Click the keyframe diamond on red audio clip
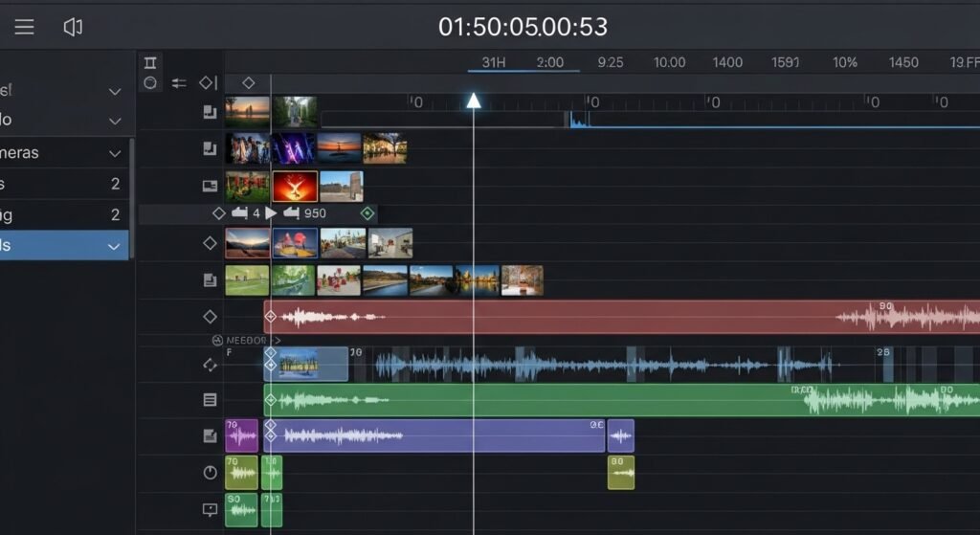The image size is (980, 535). pyautogui.click(x=271, y=317)
